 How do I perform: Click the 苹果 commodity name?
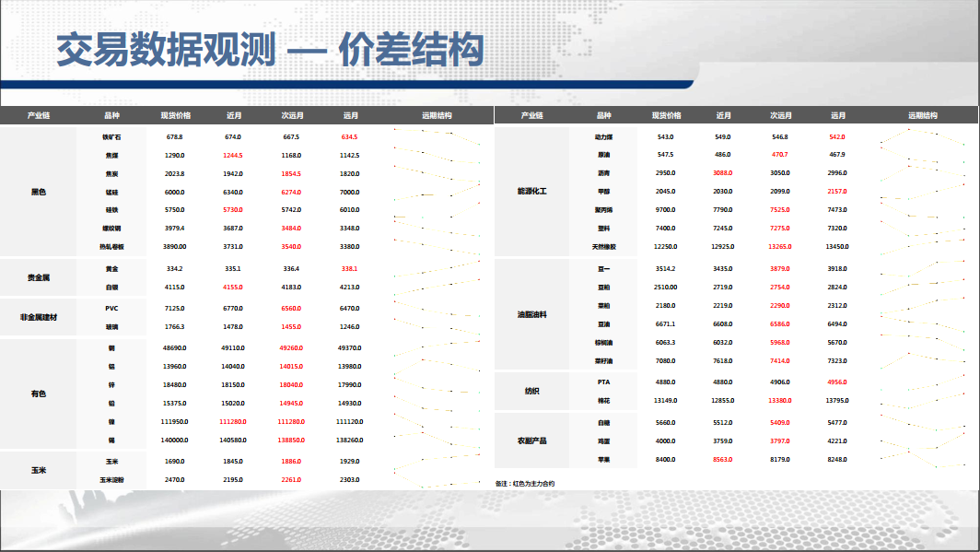pyautogui.click(x=604, y=460)
